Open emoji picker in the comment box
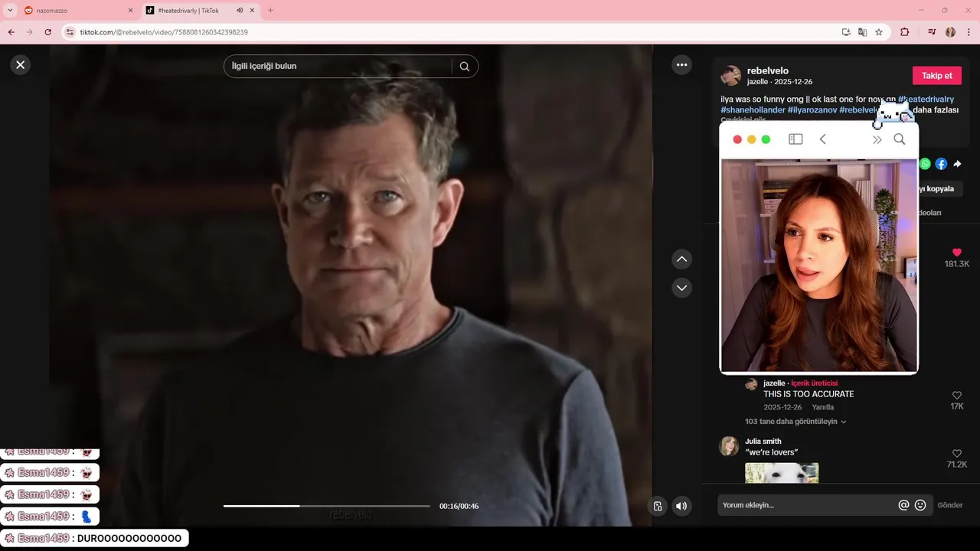The width and height of the screenshot is (980, 551). click(920, 505)
